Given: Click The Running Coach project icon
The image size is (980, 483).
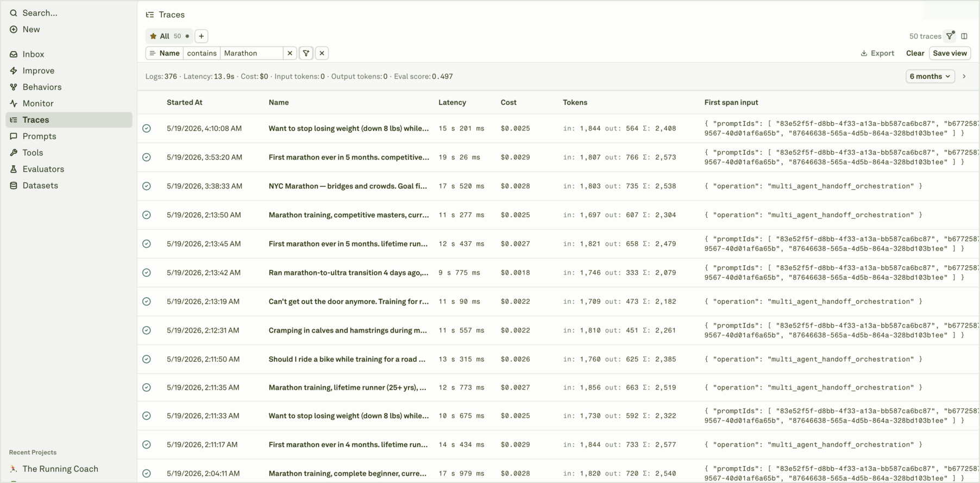Looking at the screenshot, I should 14,469.
